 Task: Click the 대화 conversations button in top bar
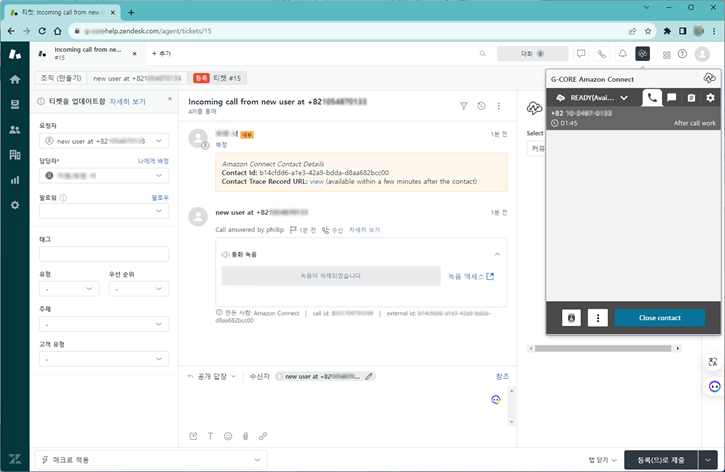pyautogui.click(x=532, y=54)
